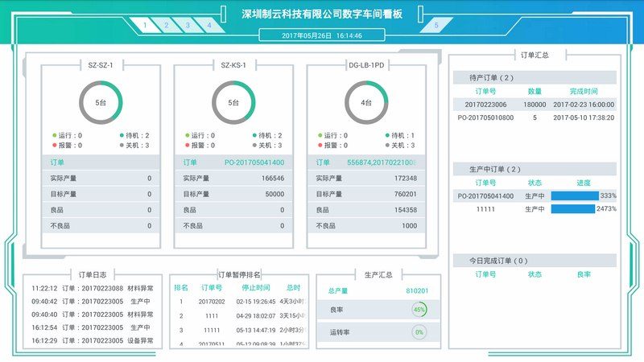Click 完成时间 column header in pending orders
Image resolution: width=644 pixels, height=362 pixels.
click(584, 91)
